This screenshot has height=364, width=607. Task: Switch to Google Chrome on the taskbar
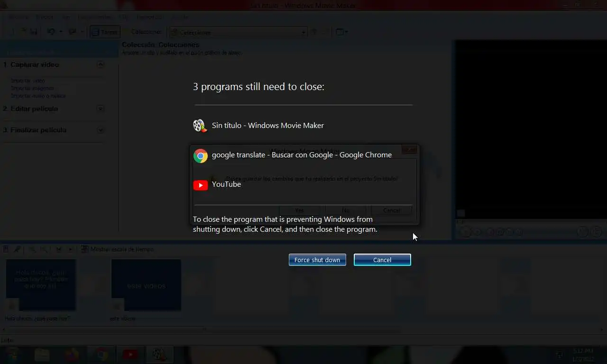[x=101, y=355]
